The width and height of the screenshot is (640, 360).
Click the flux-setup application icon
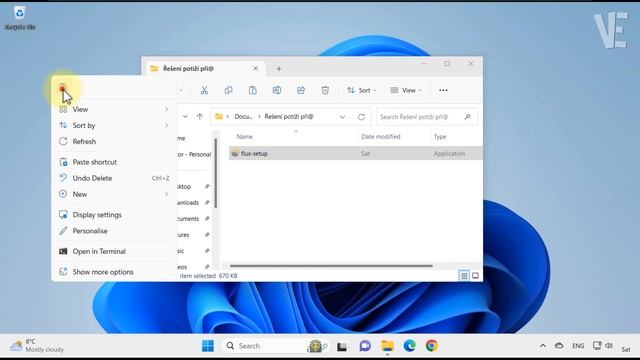[x=235, y=153]
